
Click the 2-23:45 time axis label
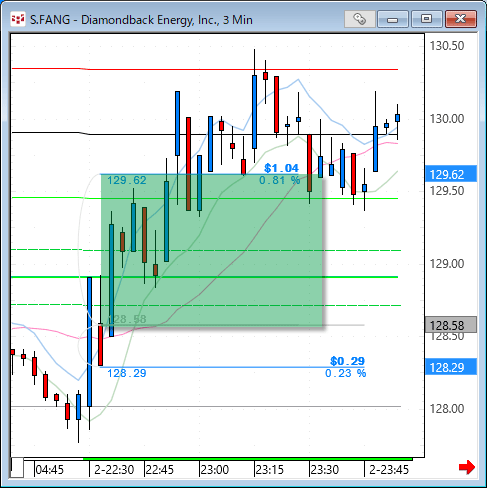point(389,470)
